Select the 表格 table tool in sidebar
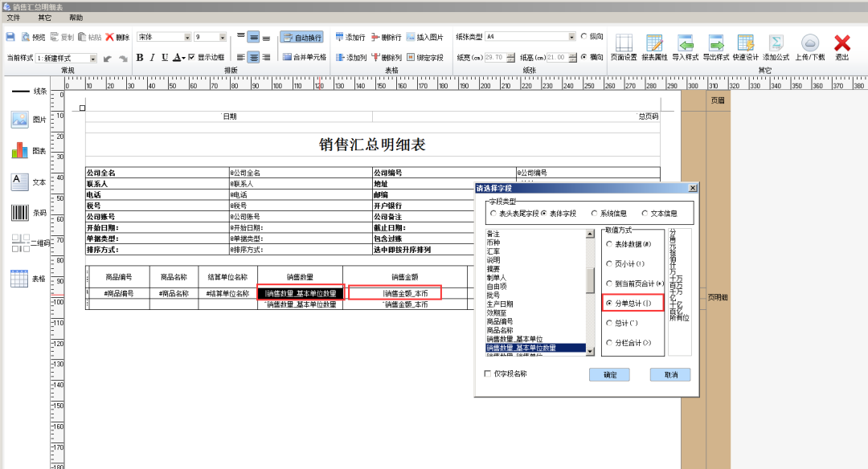Viewport: 868px width, 469px height. pos(19,279)
